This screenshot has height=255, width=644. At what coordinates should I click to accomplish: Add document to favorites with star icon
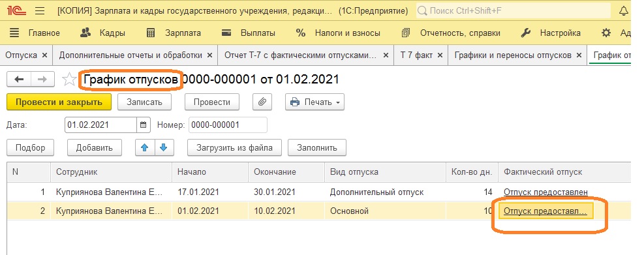[69, 80]
